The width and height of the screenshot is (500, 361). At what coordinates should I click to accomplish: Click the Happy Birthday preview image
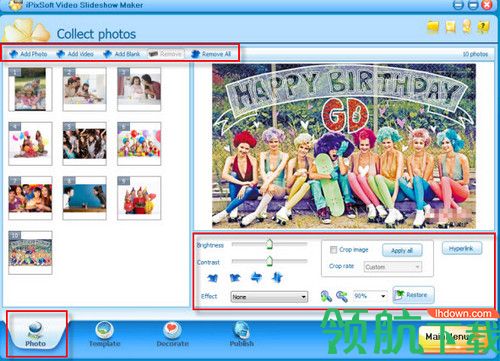click(x=344, y=146)
